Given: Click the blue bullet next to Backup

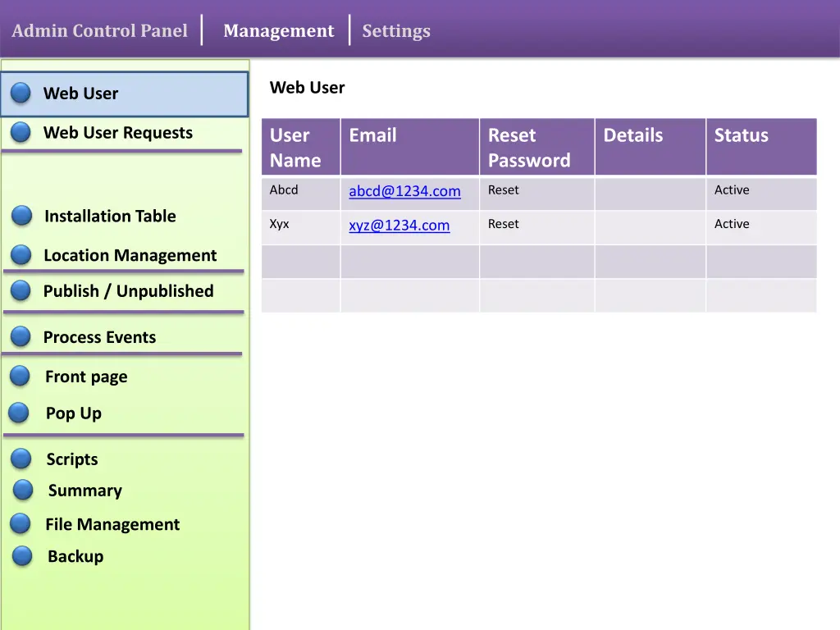Looking at the screenshot, I should point(23,556).
